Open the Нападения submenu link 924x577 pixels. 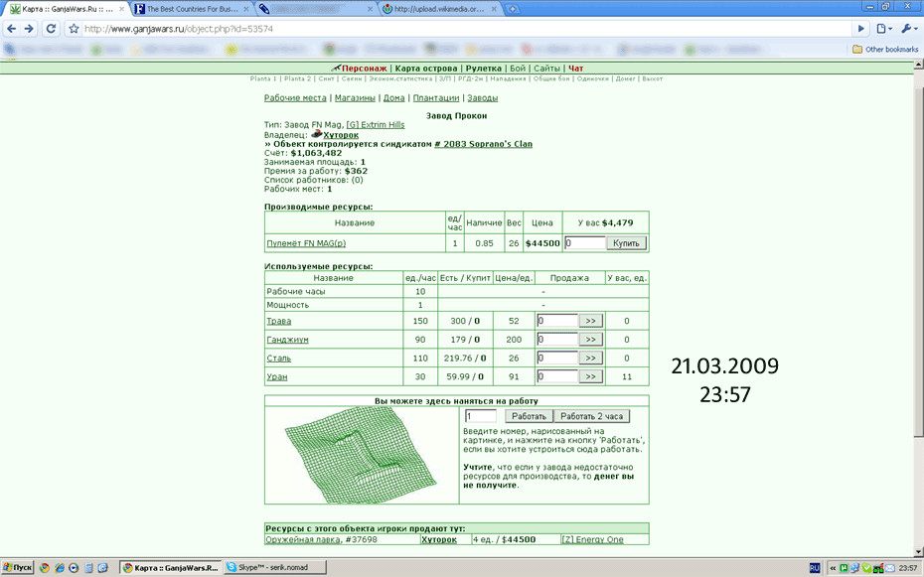pos(508,78)
